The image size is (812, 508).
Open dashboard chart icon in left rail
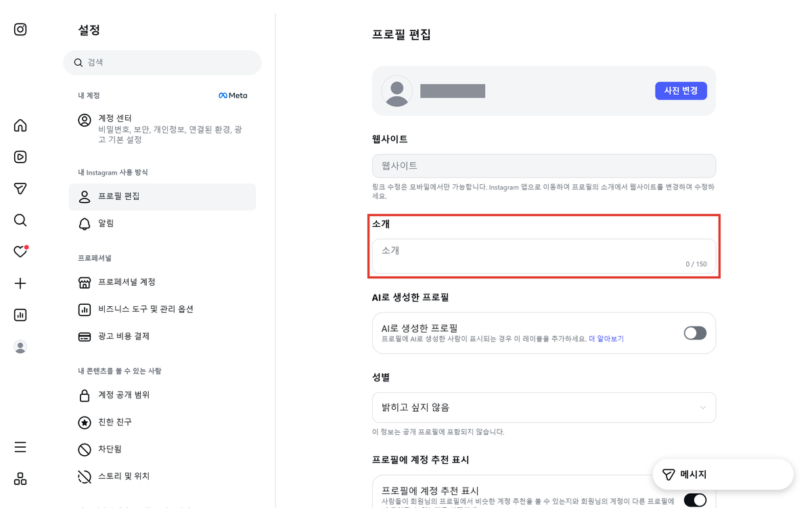[x=20, y=315]
